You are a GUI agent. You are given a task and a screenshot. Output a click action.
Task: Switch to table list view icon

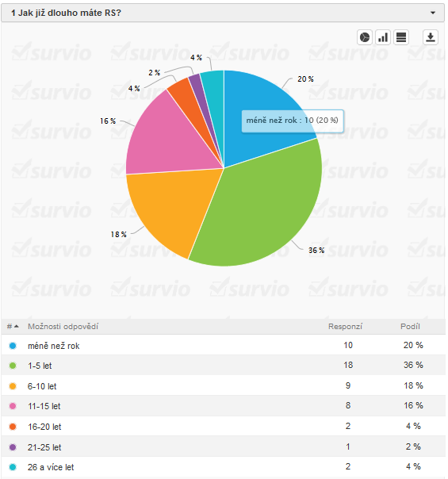tap(401, 37)
